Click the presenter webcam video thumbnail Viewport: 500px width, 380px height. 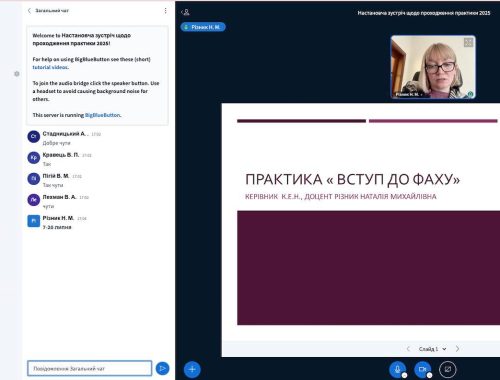pyautogui.click(x=433, y=67)
